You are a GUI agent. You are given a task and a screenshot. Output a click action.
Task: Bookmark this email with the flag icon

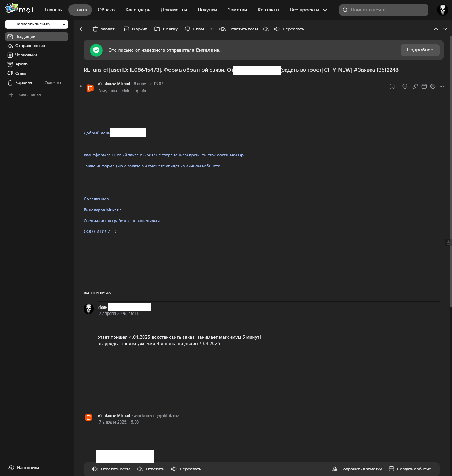392,86
